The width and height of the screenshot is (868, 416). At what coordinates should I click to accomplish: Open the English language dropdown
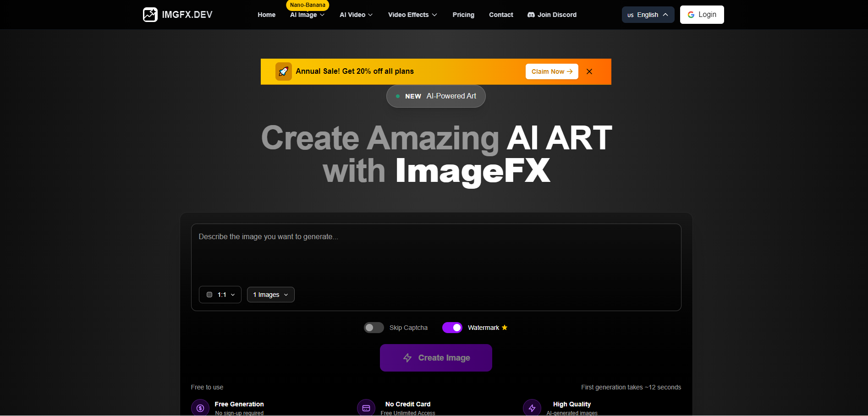pyautogui.click(x=648, y=14)
